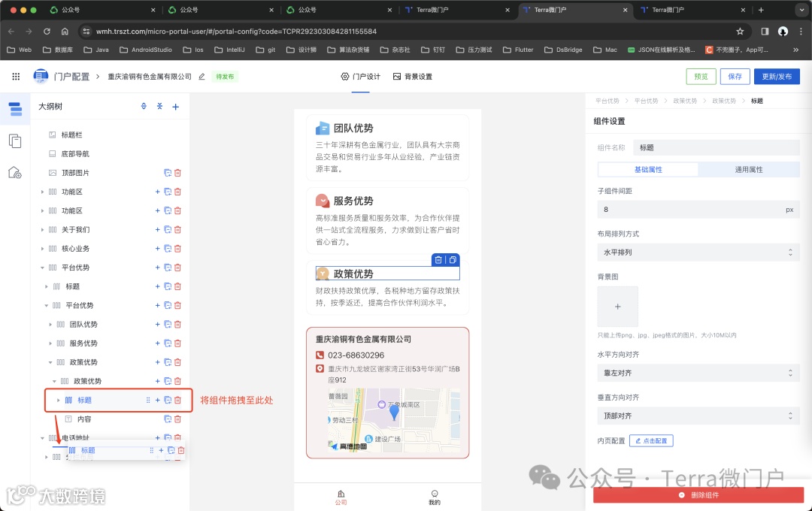
Task: Open the 水平方向对齐 dropdown
Action: (698, 373)
